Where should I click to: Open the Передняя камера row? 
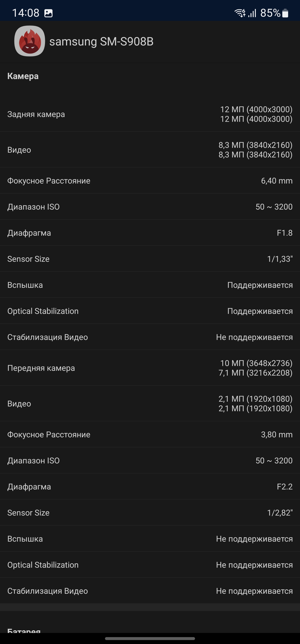pos(150,368)
